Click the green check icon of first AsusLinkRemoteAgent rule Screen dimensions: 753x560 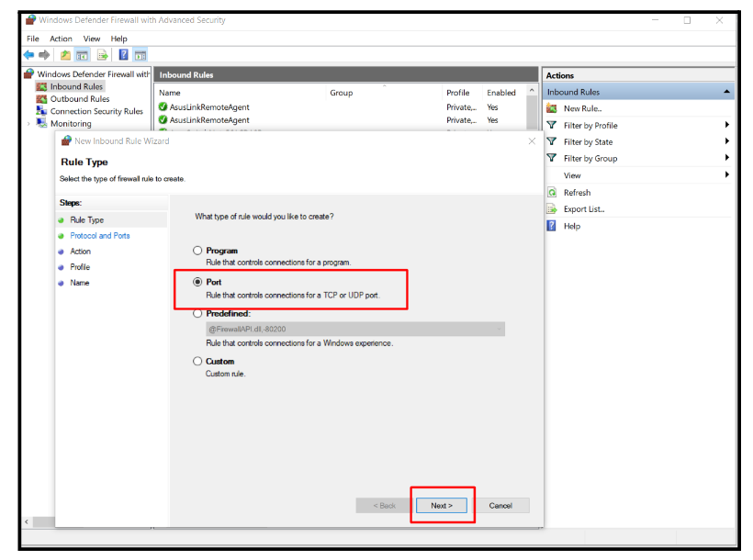(163, 106)
